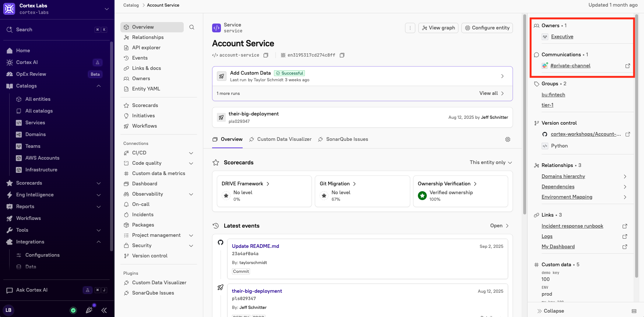Click the search icon beside Overview
Viewport: 644px width, 317px height.
[x=192, y=27]
